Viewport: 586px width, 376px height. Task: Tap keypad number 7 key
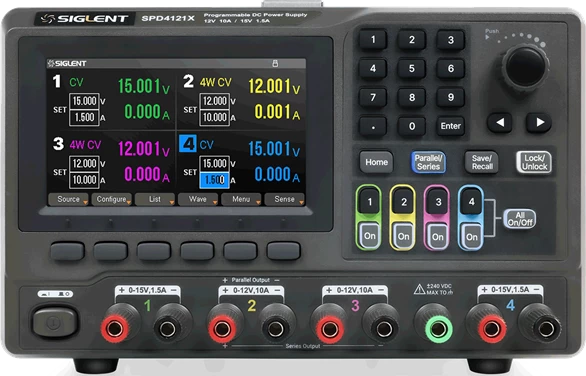(373, 97)
